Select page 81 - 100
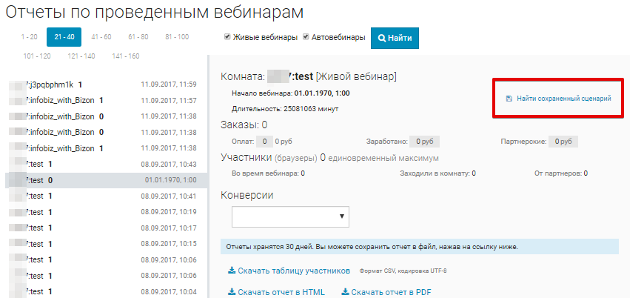Screen dimensions: 644x298 (176, 37)
